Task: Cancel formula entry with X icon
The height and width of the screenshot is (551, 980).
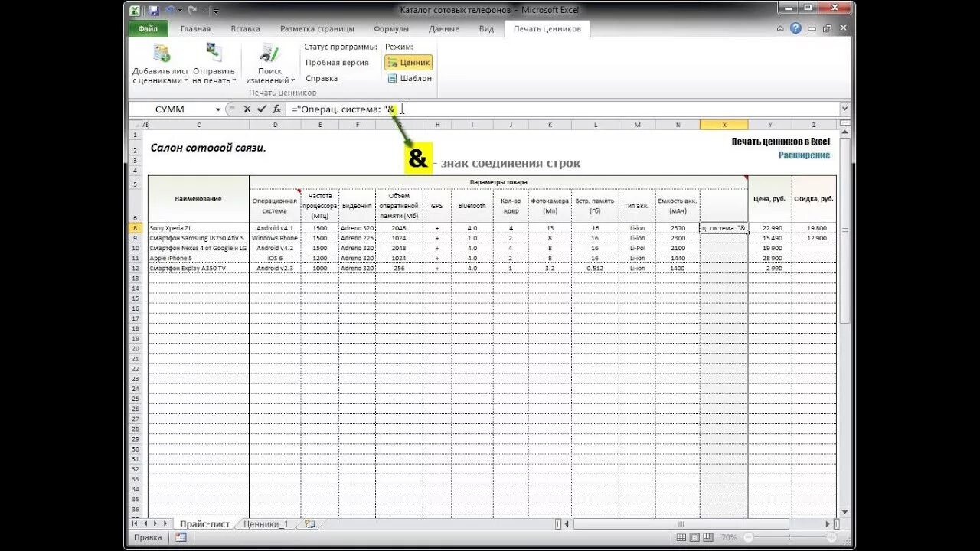Action: coord(247,109)
